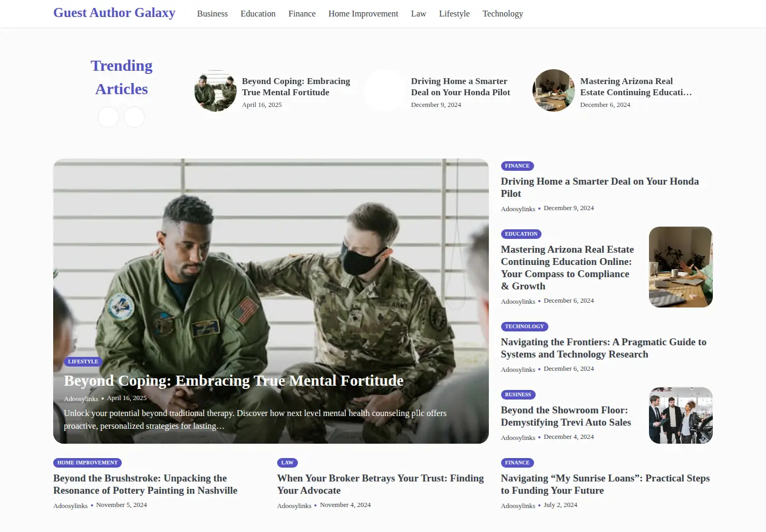766x532 pixels.
Task: Open trending thumbnail of soldiers for Beyond Coping
Action: pos(215,90)
